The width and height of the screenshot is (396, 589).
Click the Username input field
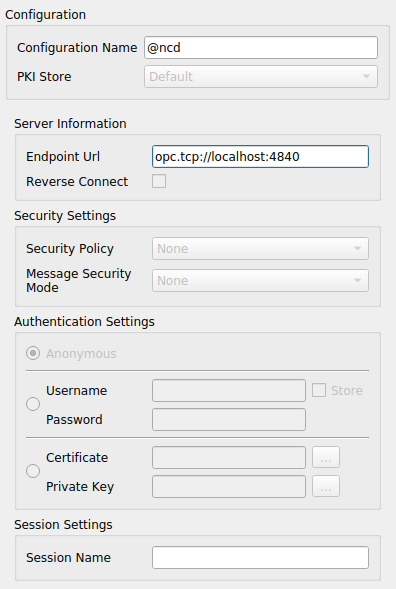pyautogui.click(x=229, y=390)
